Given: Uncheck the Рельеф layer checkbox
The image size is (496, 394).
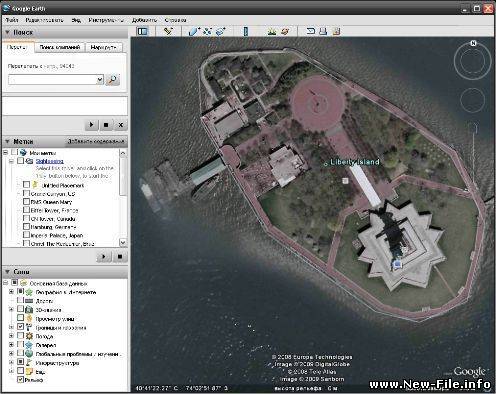Looking at the screenshot, I should [20, 379].
